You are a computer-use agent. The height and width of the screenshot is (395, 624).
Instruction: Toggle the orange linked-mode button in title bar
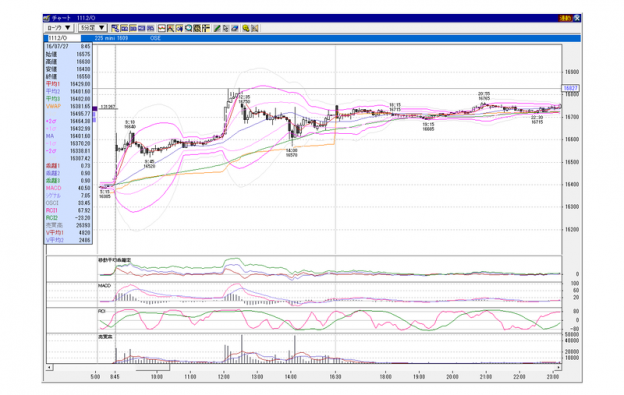[565, 18]
